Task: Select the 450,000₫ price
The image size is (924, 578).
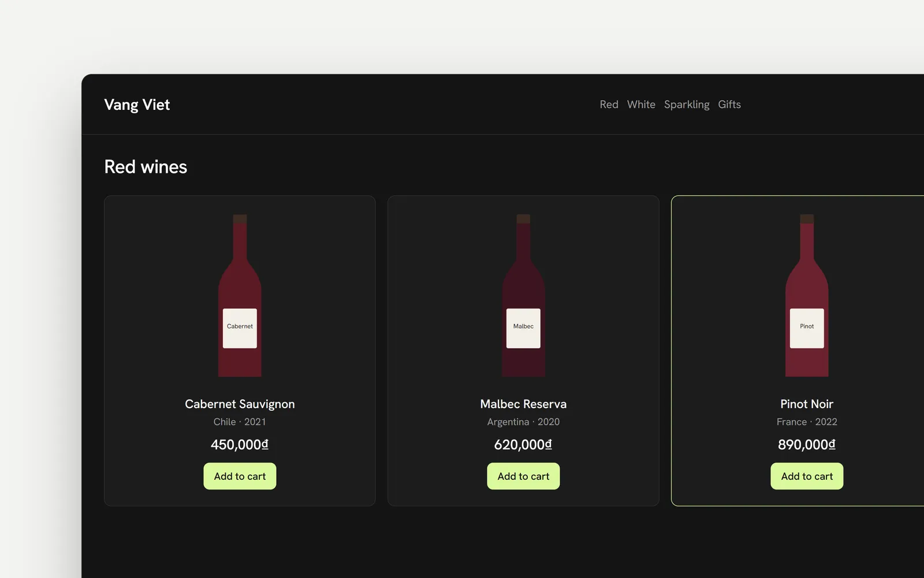Action: [240, 444]
